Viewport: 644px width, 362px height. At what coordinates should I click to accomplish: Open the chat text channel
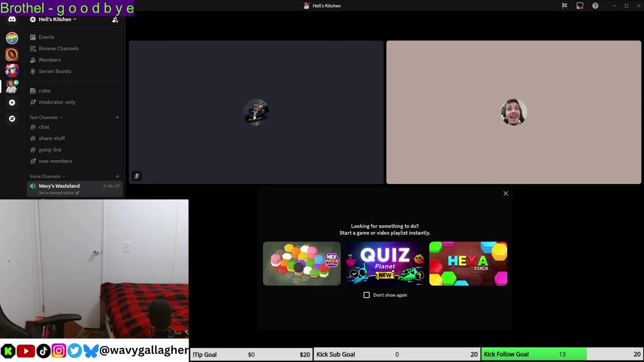point(74,127)
